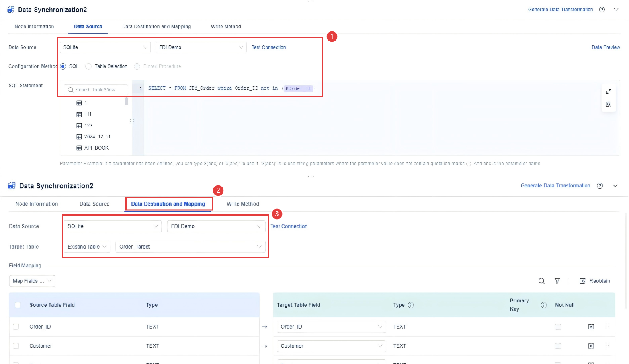Click the help icon beside top Generate Data Transformation
The image size is (629, 364).
click(602, 10)
